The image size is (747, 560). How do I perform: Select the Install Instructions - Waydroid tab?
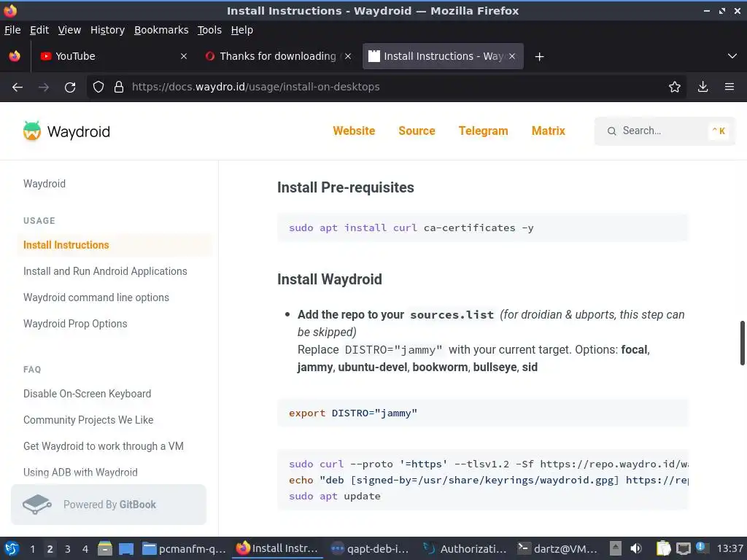(x=443, y=56)
